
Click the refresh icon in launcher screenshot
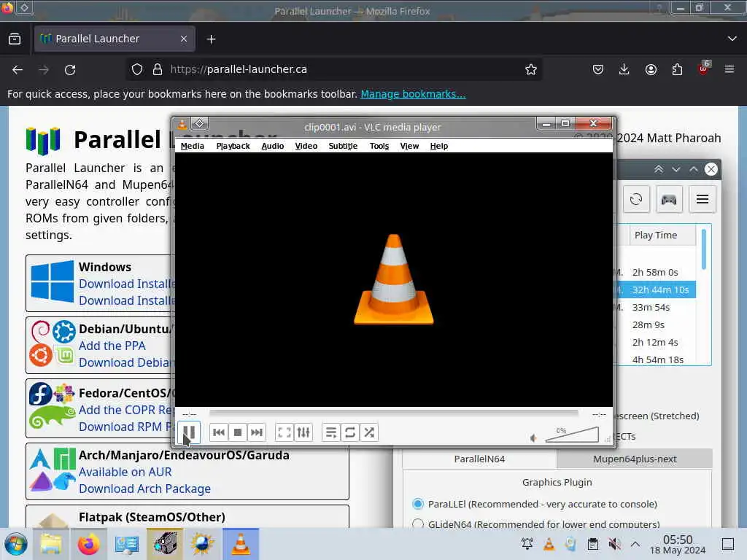(636, 199)
